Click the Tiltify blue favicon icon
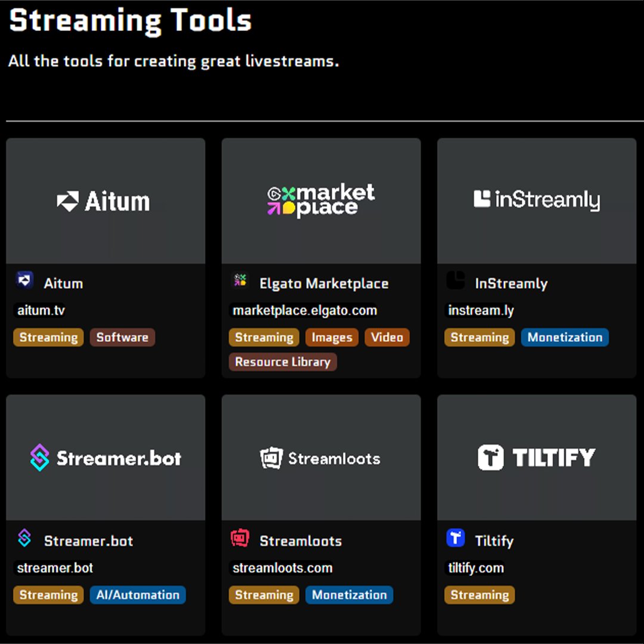The width and height of the screenshot is (644, 644). 456,538
